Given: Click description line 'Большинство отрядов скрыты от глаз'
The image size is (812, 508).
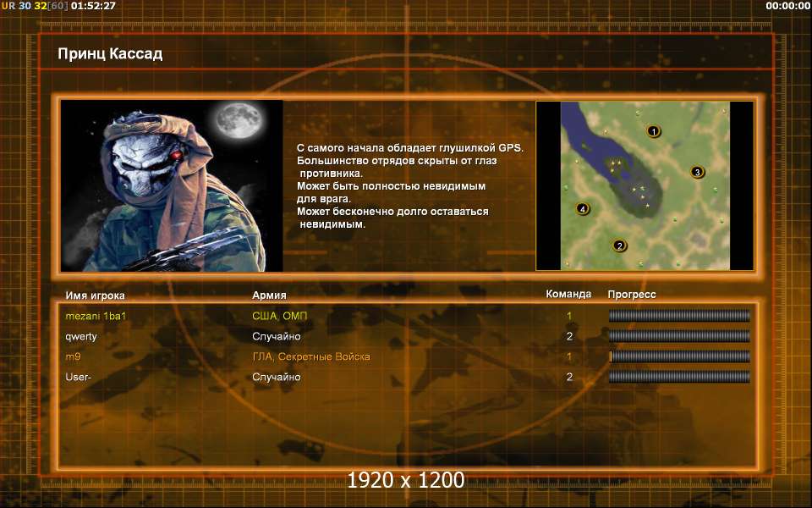Looking at the screenshot, I should (397, 161).
